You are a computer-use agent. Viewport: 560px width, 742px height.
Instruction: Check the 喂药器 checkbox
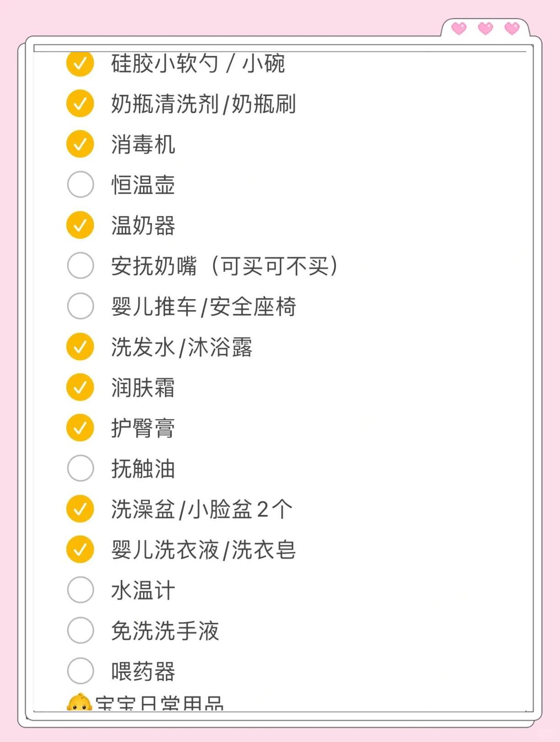[x=80, y=671]
